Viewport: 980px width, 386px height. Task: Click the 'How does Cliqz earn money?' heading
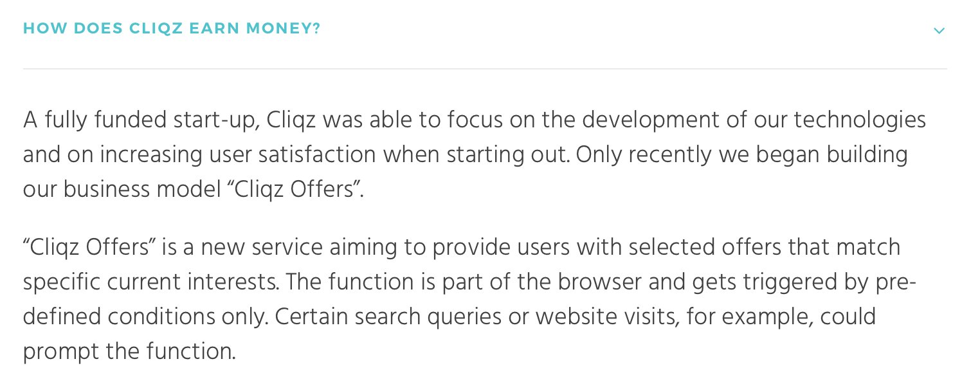click(172, 29)
